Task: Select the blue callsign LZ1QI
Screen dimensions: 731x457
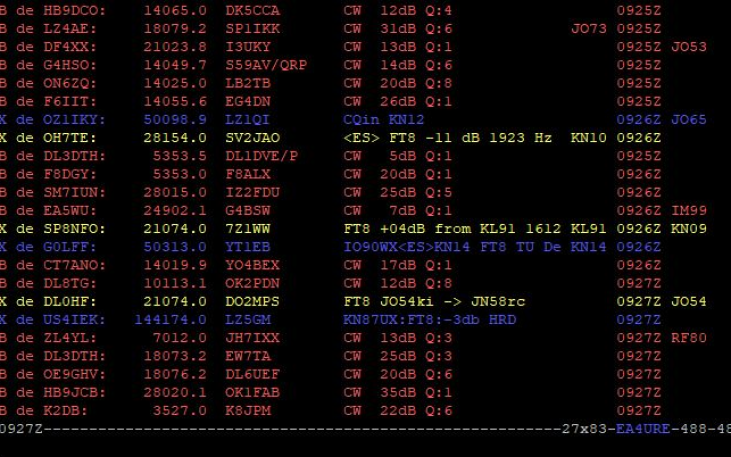Action: point(248,119)
